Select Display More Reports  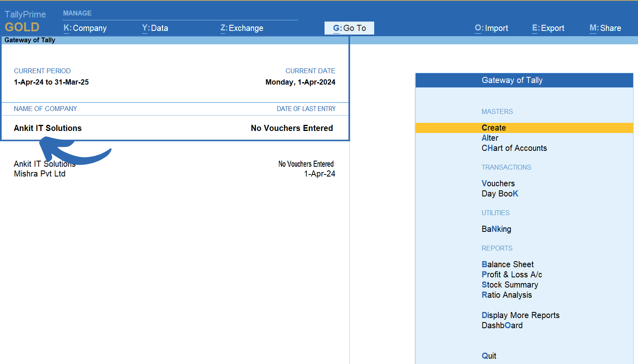[x=520, y=315]
